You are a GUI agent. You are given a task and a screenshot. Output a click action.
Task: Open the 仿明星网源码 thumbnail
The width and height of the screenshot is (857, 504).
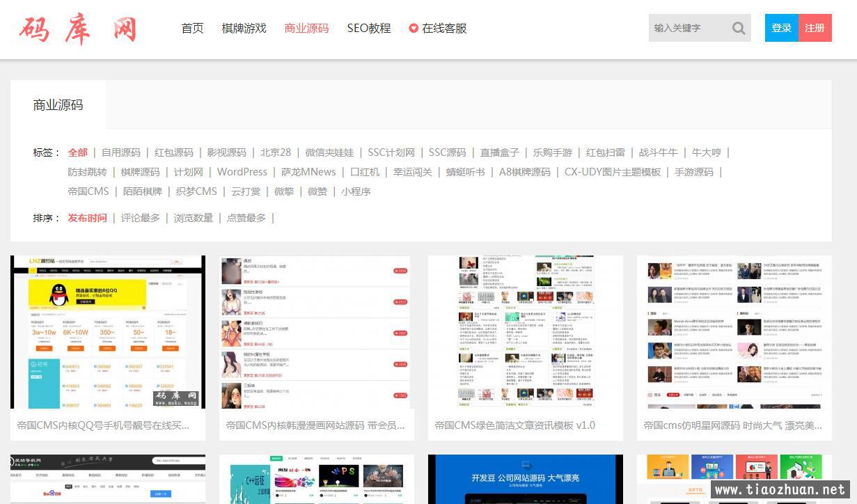(734, 332)
